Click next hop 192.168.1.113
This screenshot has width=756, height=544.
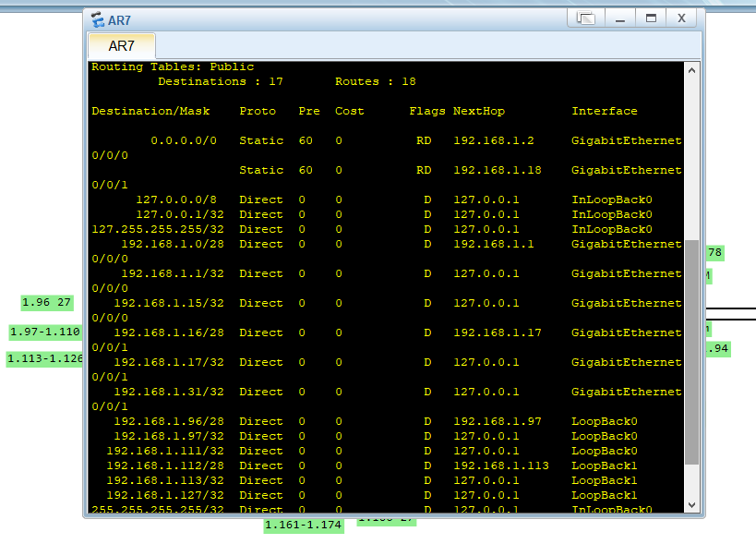tap(501, 465)
